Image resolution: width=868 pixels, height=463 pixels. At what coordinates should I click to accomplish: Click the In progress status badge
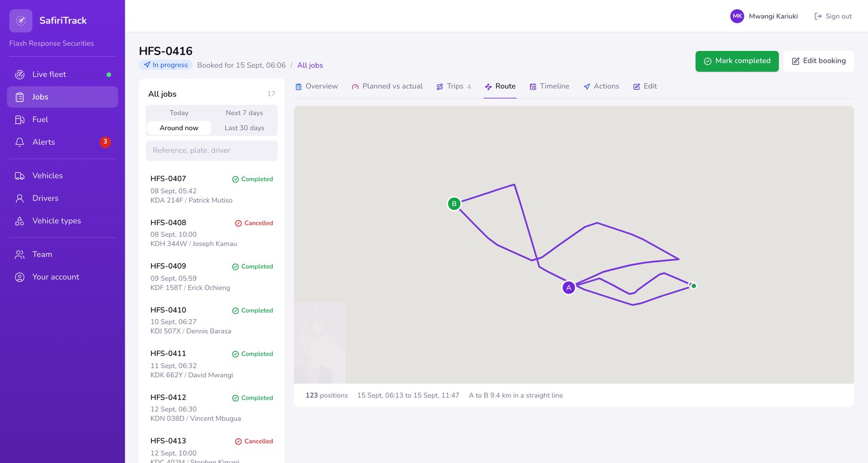[166, 65]
